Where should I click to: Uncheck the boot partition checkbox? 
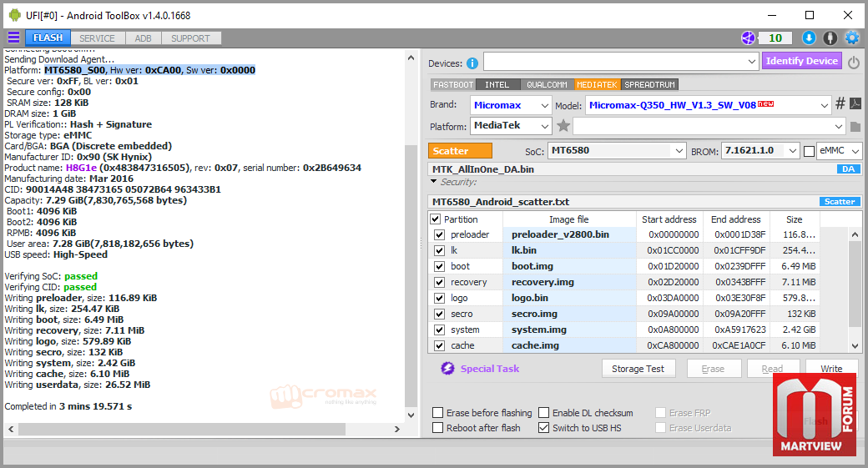click(440, 266)
